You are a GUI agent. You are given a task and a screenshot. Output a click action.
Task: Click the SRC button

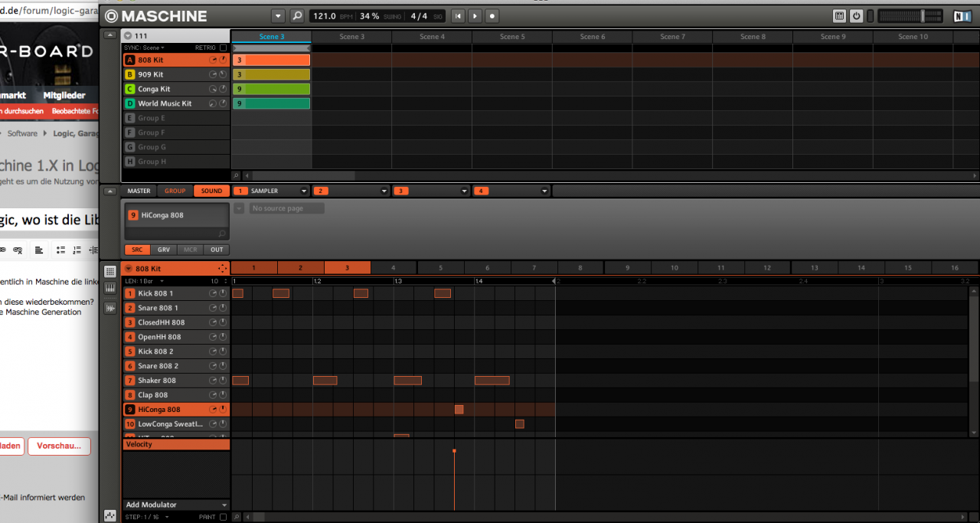pyautogui.click(x=137, y=250)
